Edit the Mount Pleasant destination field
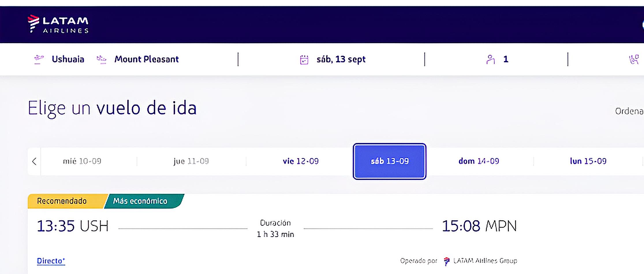The width and height of the screenshot is (644, 274). point(147,59)
